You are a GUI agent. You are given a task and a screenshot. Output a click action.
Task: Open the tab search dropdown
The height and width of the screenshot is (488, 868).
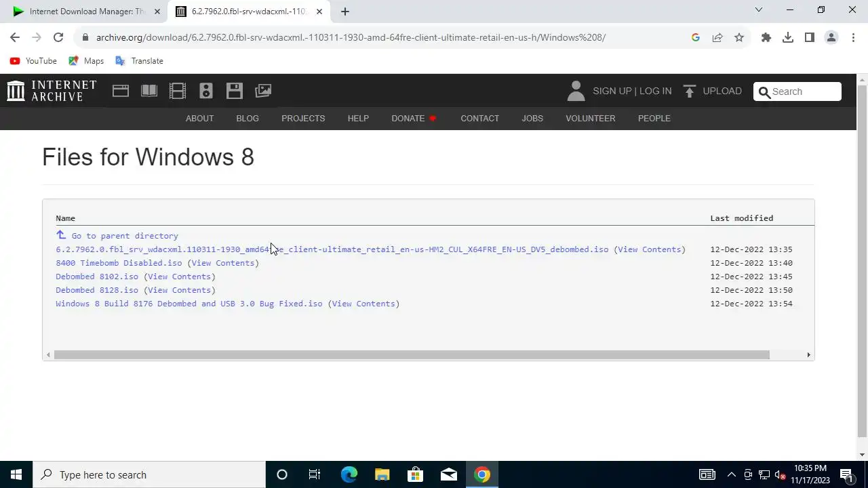tap(759, 10)
